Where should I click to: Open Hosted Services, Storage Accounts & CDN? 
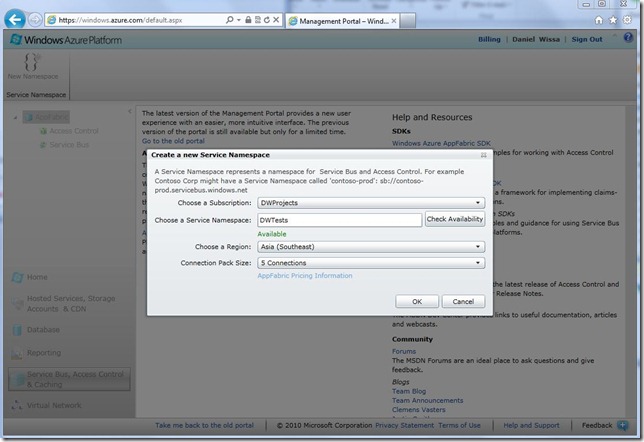click(x=71, y=304)
